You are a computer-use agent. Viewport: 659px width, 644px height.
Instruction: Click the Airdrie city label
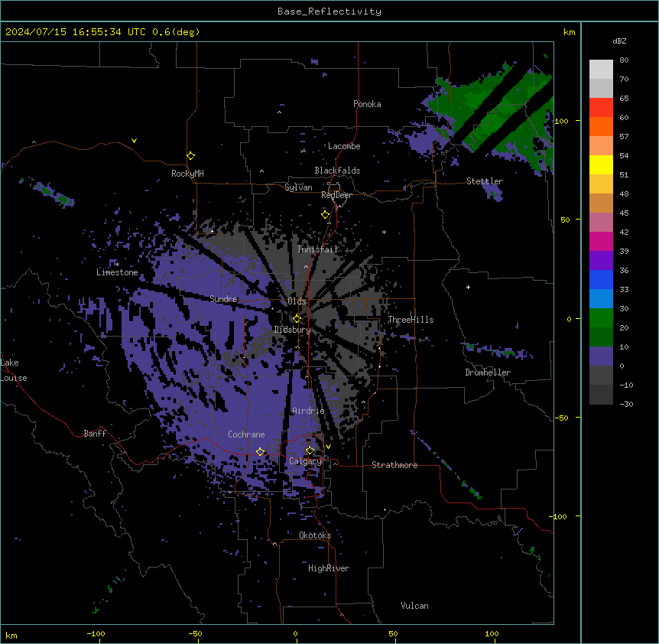(x=308, y=411)
